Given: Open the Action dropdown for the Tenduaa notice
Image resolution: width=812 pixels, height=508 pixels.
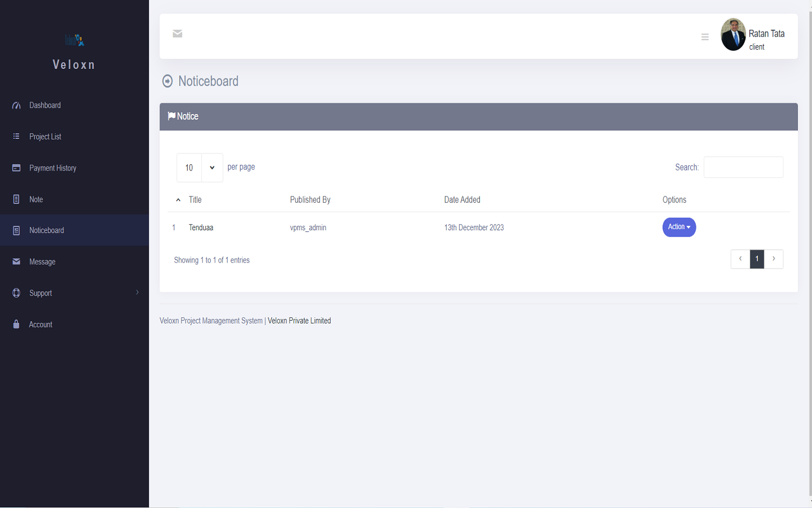Looking at the screenshot, I should tap(679, 227).
